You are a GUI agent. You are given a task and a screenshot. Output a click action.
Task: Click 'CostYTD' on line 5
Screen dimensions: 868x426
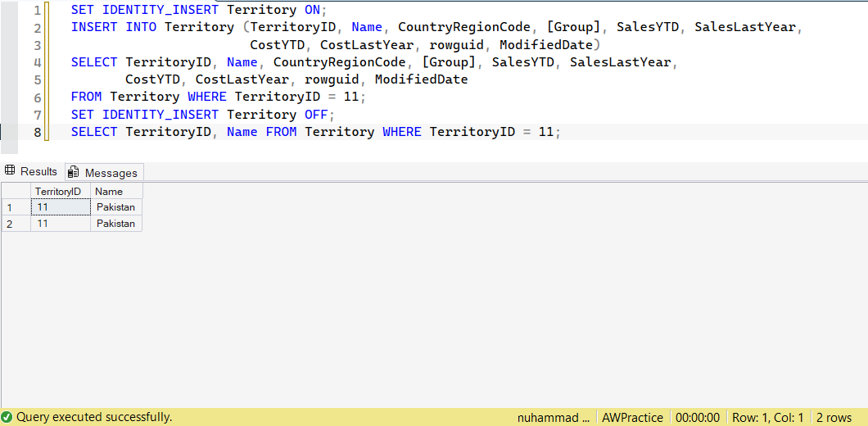coord(153,79)
